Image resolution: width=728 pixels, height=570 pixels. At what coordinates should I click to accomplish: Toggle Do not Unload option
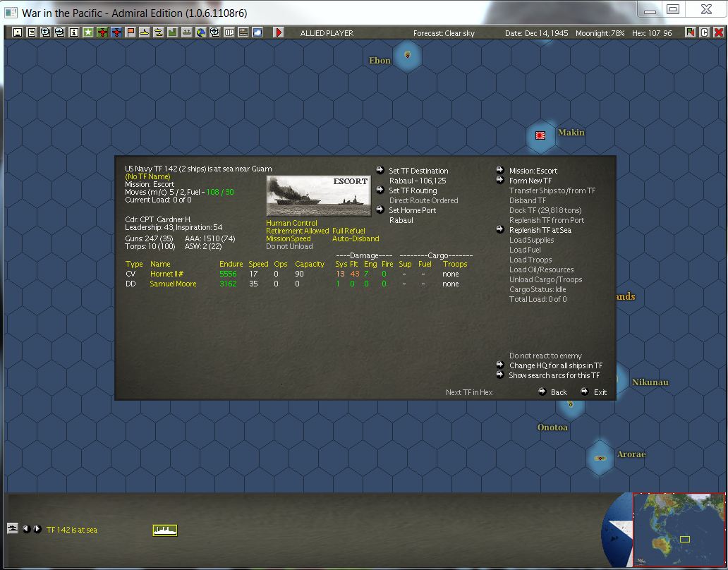click(x=289, y=246)
